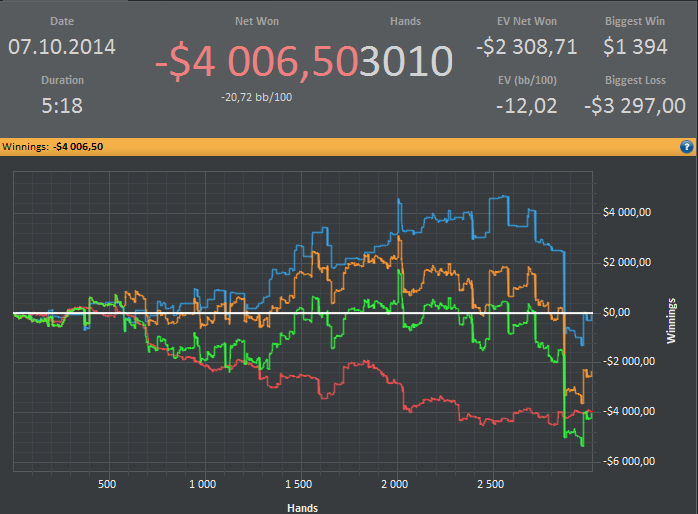Click the -20,72 bb/100 text
698x514 pixels.
pyautogui.click(x=257, y=97)
